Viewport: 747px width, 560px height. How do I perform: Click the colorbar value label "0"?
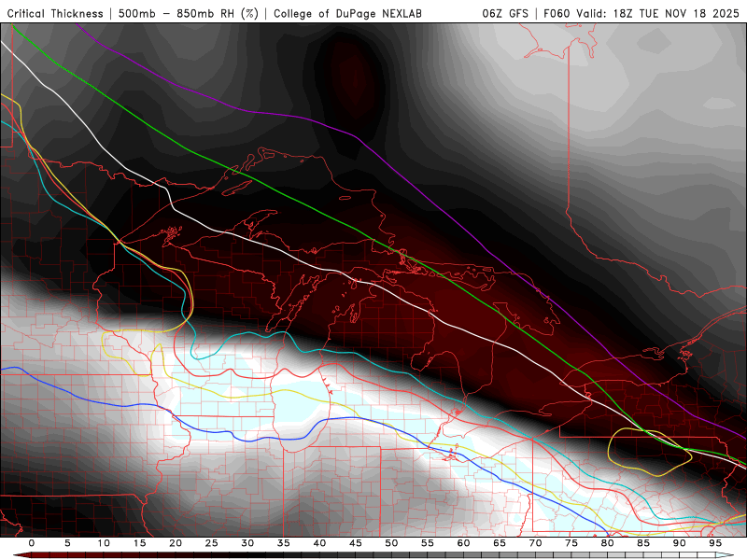pos(32,543)
